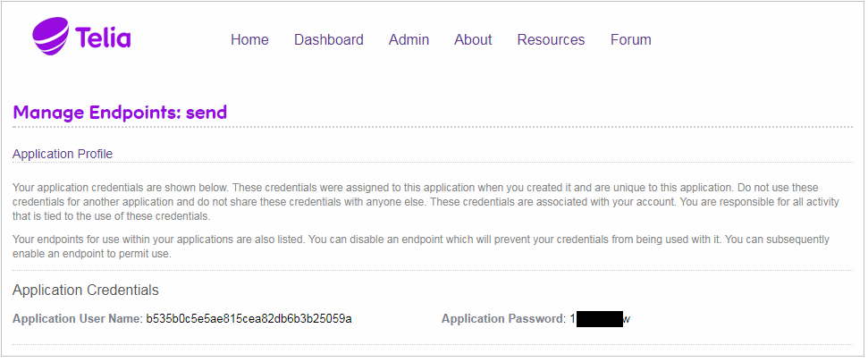Image resolution: width=868 pixels, height=362 pixels.
Task: Click the paragraph starting 'Your endpoints for use'
Action: (x=421, y=248)
